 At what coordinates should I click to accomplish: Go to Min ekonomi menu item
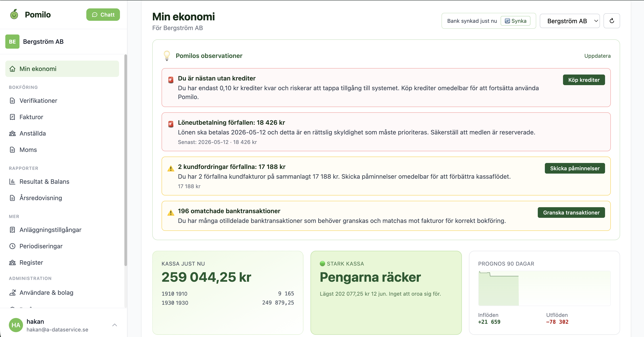click(x=62, y=69)
